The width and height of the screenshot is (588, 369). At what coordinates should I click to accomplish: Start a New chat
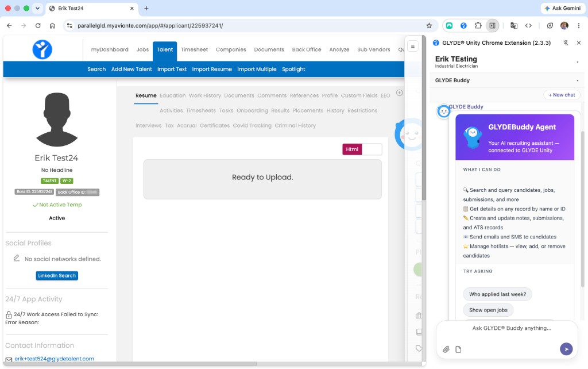[562, 95]
